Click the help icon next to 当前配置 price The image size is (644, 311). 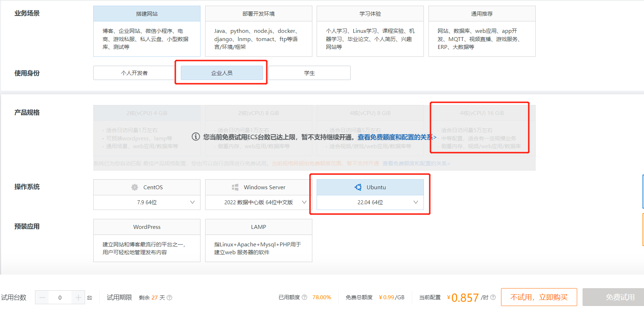[x=493, y=297]
